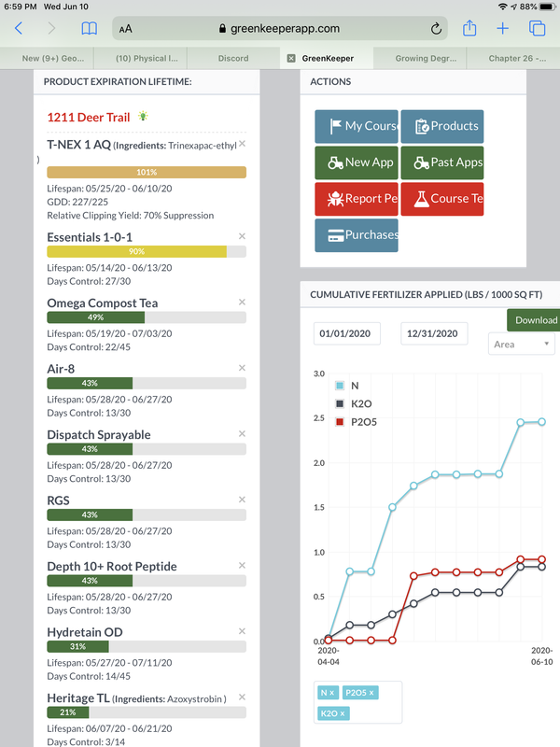The height and width of the screenshot is (747, 560).
Task: Click Omega Compost Tea 49% bar
Action: (147, 317)
